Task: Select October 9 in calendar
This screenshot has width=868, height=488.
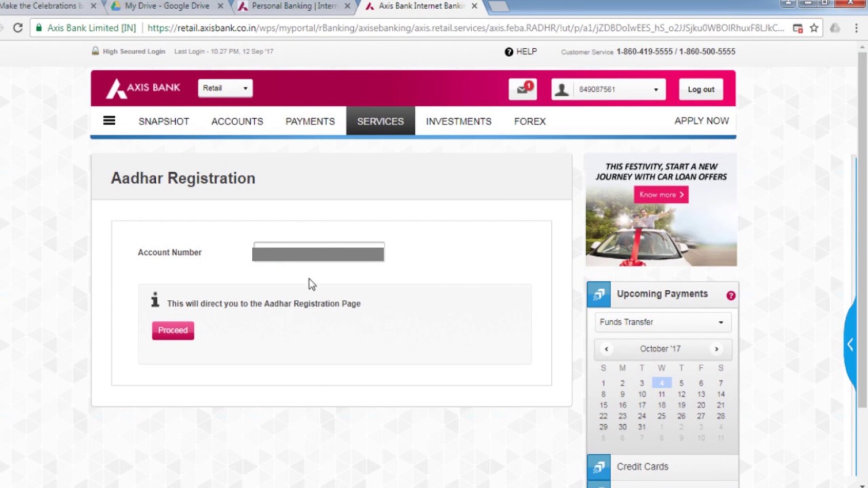Action: [622, 394]
